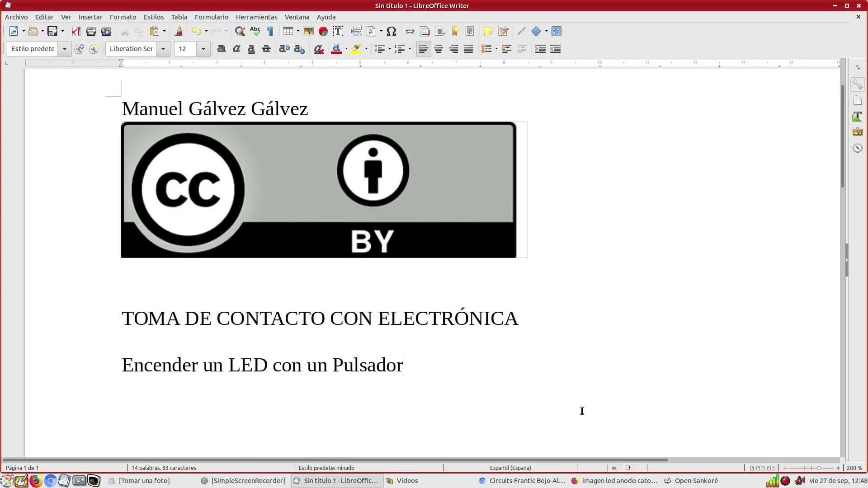Click the Creative Commons BY image
The height and width of the screenshot is (488, 868).
318,190
